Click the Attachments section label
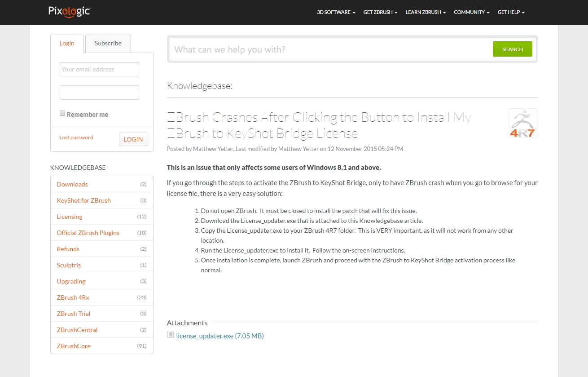This screenshot has height=377, width=588. (187, 323)
